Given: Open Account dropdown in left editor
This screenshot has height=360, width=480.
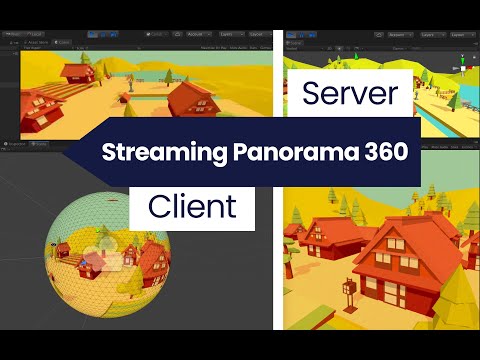Looking at the screenshot, I should (x=199, y=34).
